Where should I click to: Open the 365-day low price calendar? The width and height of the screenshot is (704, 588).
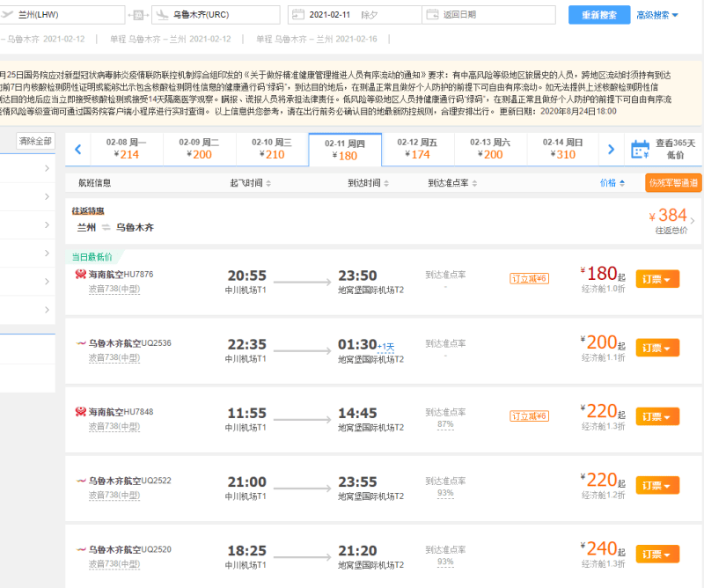click(664, 149)
